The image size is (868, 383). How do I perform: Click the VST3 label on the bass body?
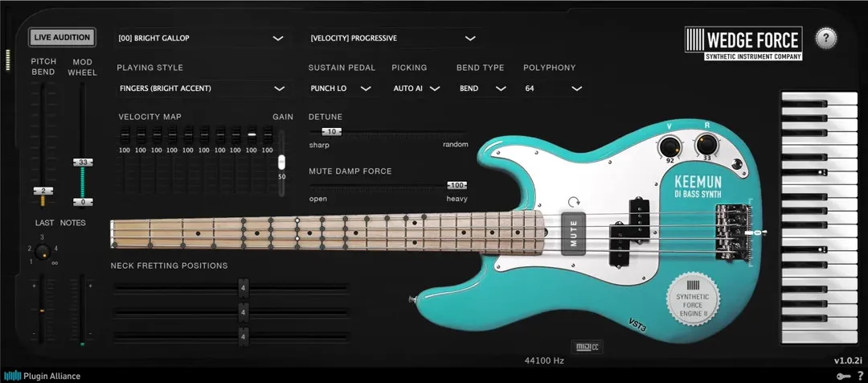click(637, 326)
